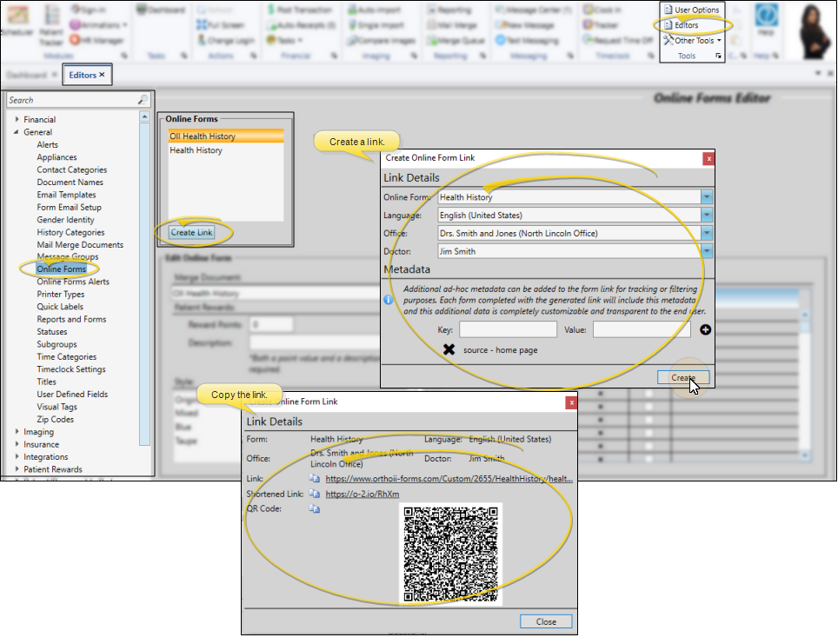Expand the Financial tree node

(x=17, y=120)
